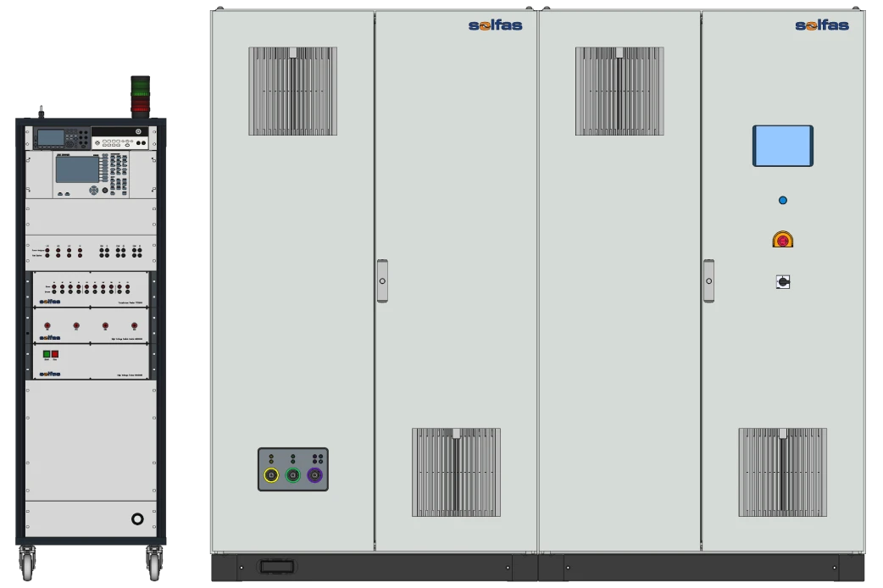Tap the blue touchscreen panel on cabinet

point(783,146)
